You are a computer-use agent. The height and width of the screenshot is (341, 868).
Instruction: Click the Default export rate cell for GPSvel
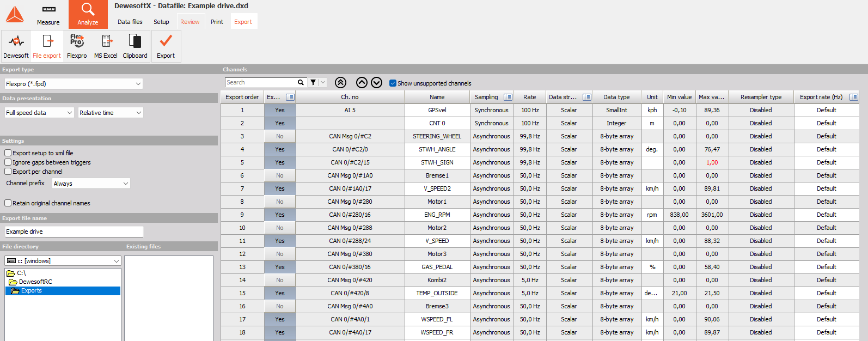click(x=826, y=110)
